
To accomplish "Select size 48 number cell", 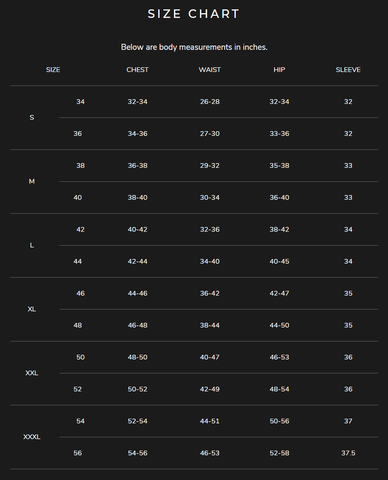I will (78, 325).
